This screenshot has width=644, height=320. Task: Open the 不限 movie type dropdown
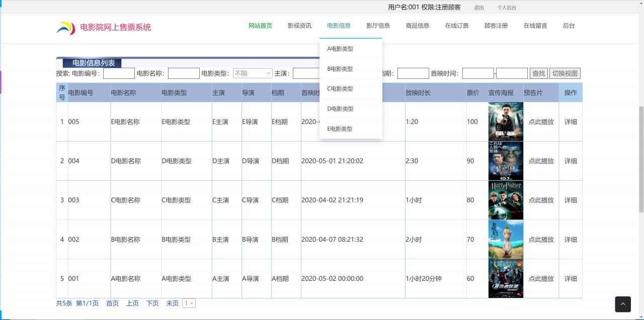pyautogui.click(x=253, y=73)
